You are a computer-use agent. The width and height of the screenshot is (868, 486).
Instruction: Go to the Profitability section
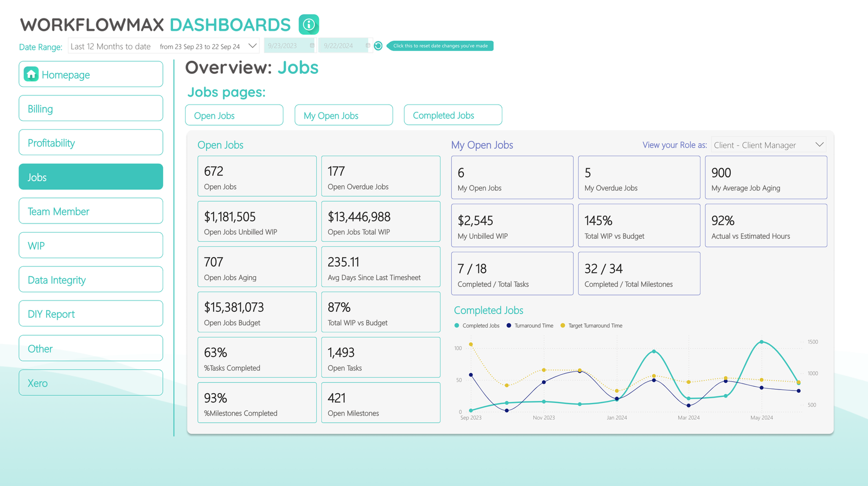pos(91,143)
